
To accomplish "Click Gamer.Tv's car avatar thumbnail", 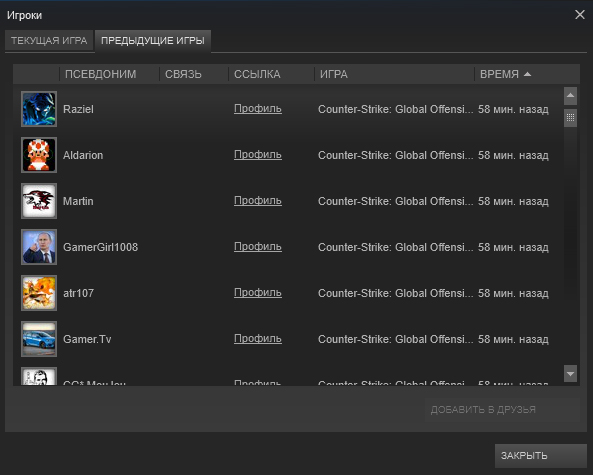I will pyautogui.click(x=39, y=339).
